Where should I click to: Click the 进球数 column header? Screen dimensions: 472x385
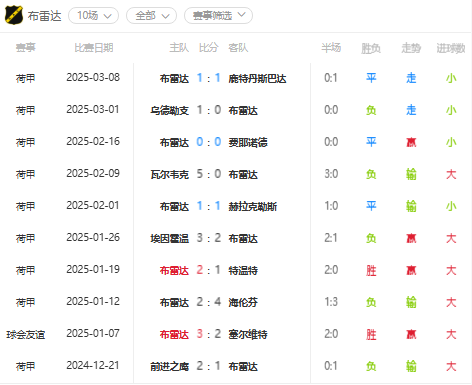point(451,49)
